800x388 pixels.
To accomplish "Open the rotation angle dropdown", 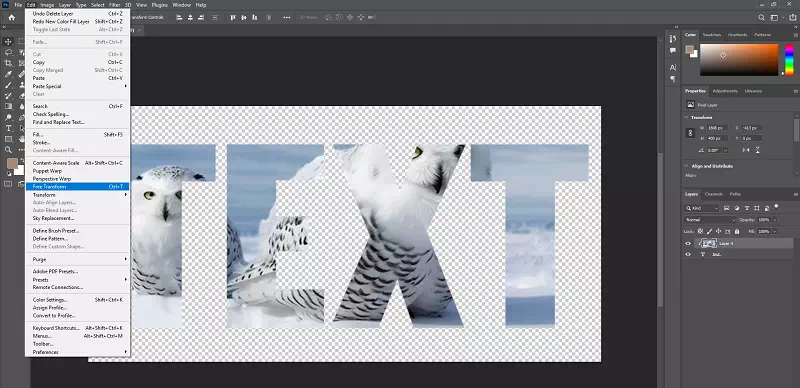I will tap(725, 150).
